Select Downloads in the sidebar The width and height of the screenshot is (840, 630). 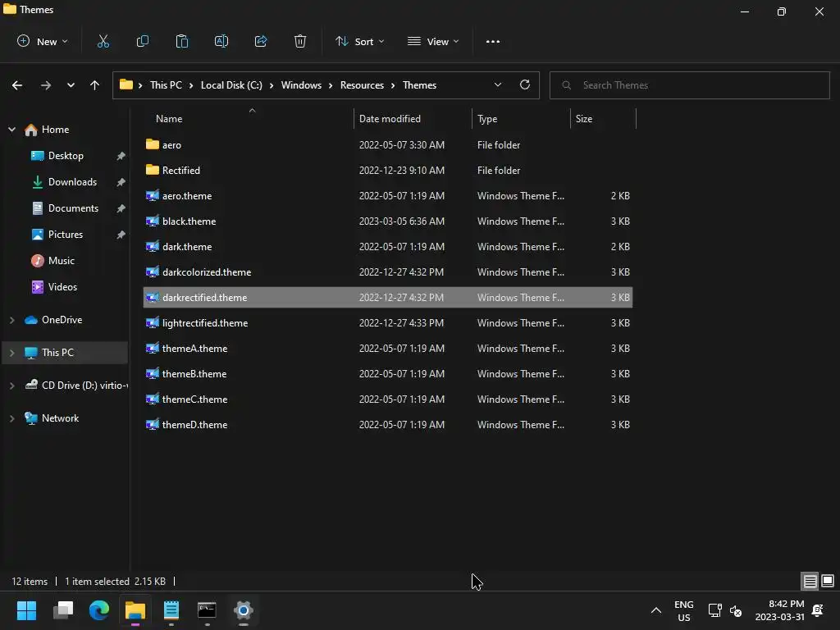tap(72, 182)
